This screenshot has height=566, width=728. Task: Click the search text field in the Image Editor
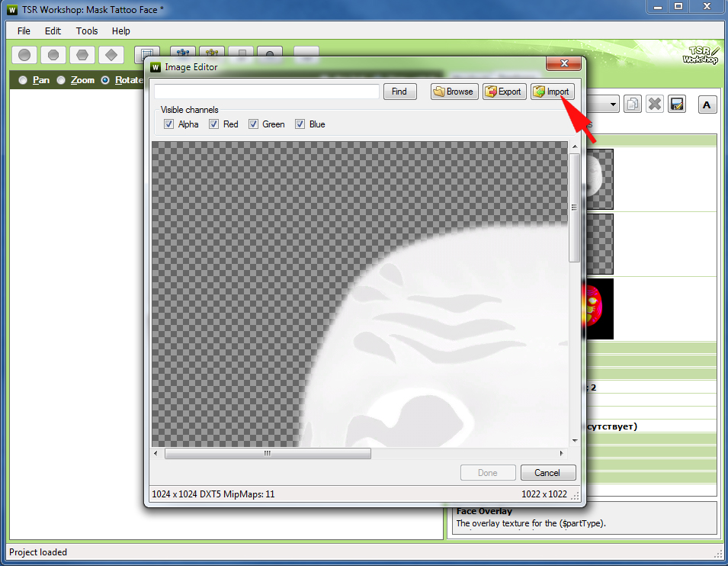point(267,92)
